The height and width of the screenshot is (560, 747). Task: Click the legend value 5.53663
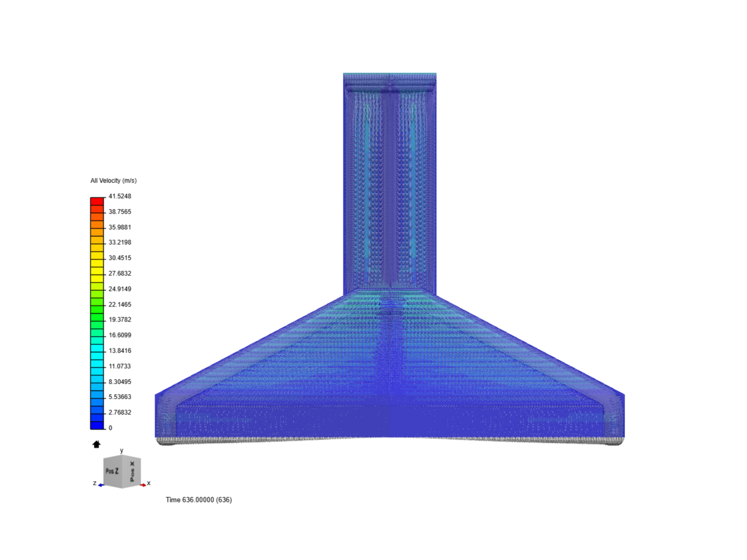(x=120, y=397)
